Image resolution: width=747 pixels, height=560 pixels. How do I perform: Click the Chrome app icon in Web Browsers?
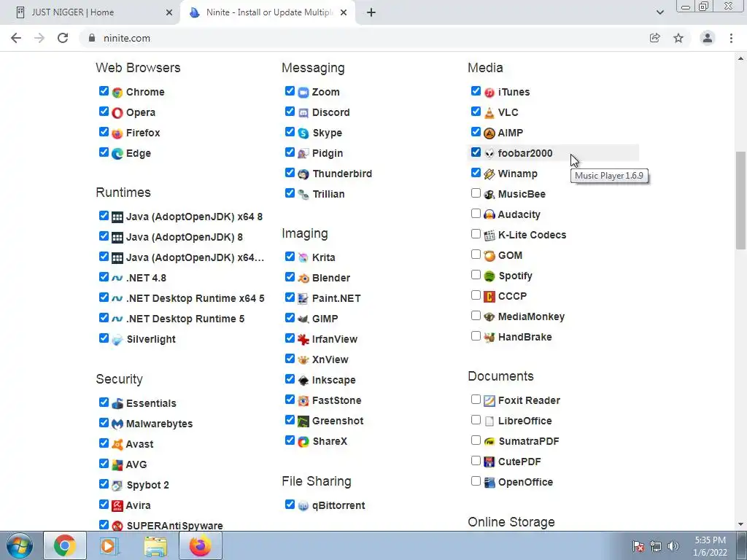click(x=117, y=93)
